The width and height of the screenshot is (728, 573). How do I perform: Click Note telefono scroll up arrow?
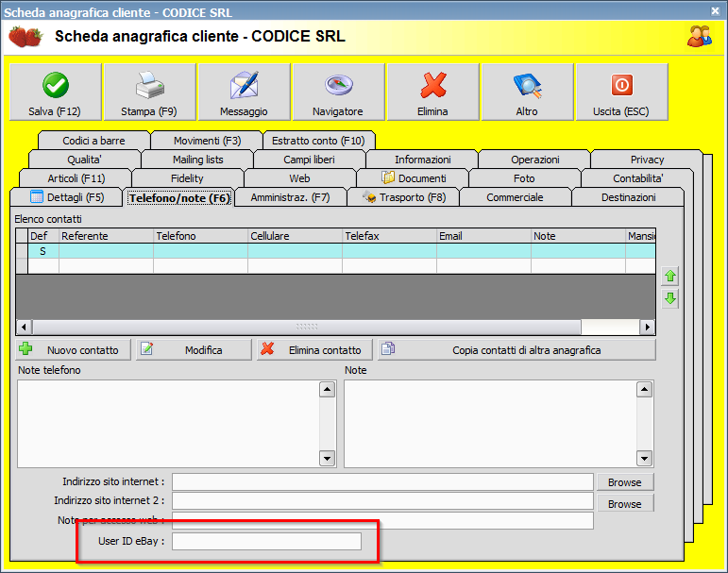328,390
